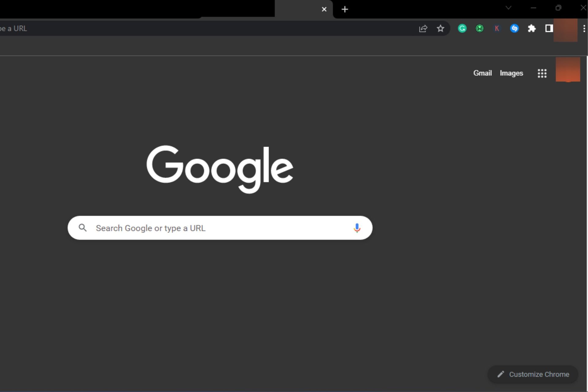Image resolution: width=588 pixels, height=392 pixels.
Task: Click the bookmark this page star icon
Action: coord(441,28)
